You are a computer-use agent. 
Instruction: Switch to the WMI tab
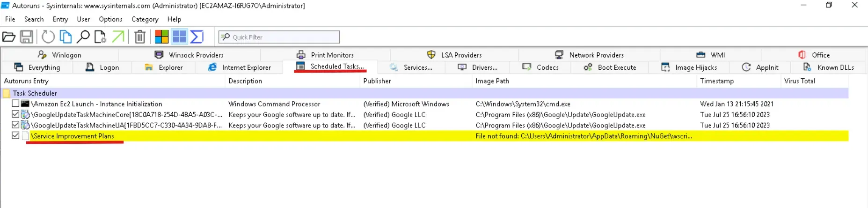tap(710, 55)
